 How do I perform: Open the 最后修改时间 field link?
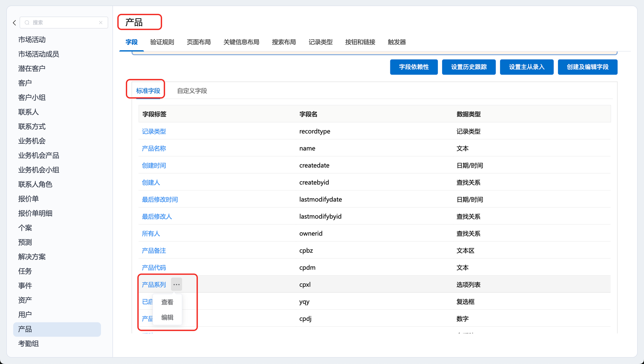coord(160,200)
